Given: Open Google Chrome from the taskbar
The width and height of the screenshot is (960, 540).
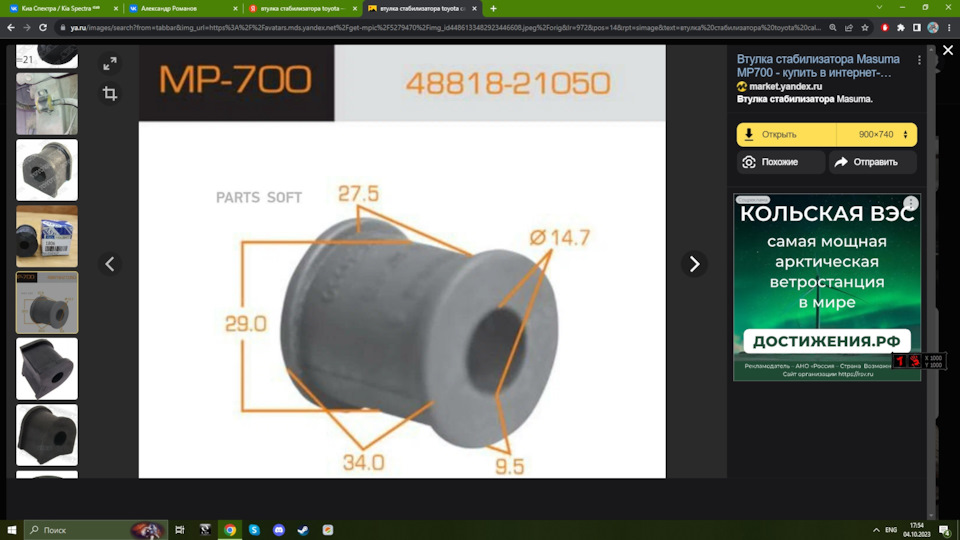Looking at the screenshot, I should coord(230,530).
